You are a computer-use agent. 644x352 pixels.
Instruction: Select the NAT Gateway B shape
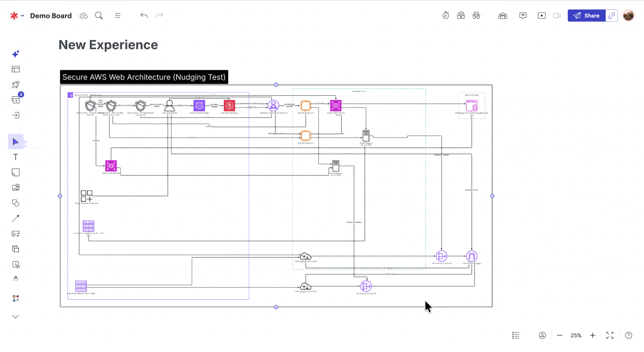click(x=366, y=286)
